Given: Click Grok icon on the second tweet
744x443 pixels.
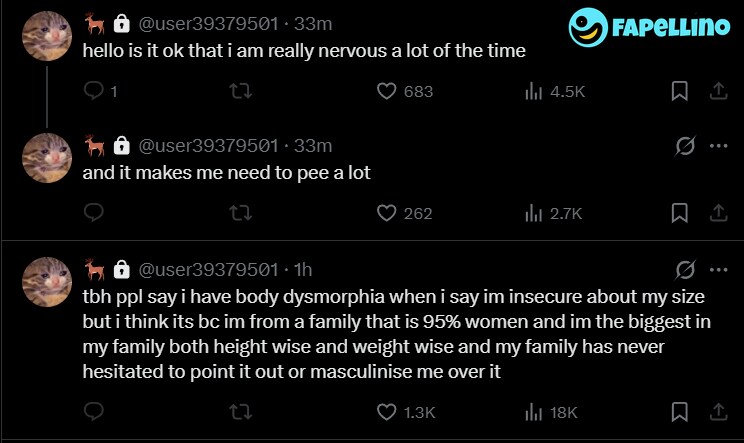Looking at the screenshot, I should pos(685,146).
